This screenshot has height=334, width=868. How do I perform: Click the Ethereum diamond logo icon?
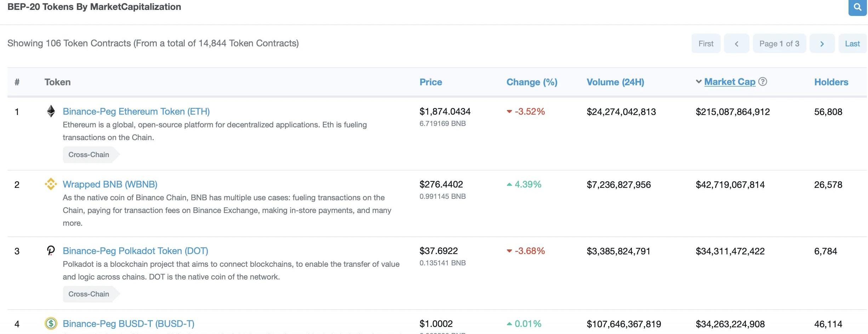(x=51, y=111)
